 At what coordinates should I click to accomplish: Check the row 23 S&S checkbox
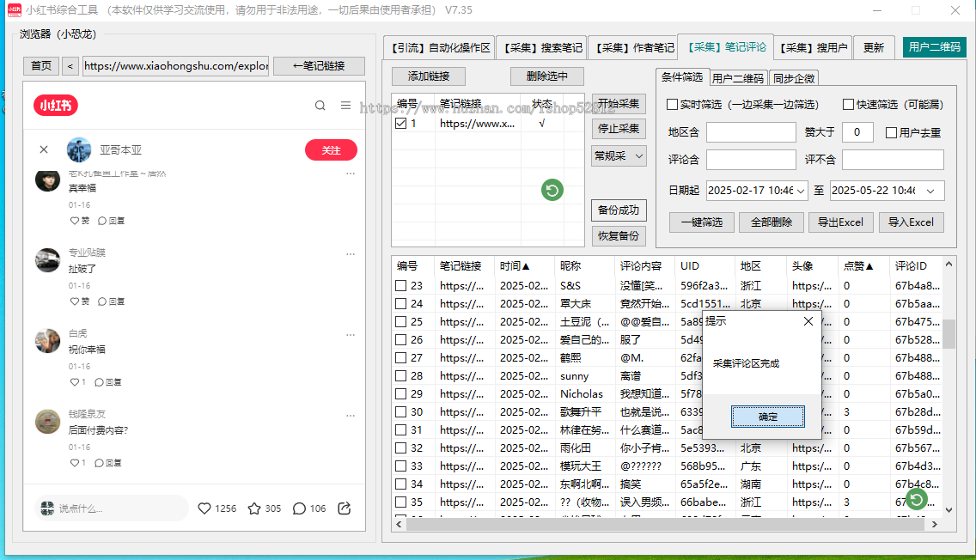pyautogui.click(x=401, y=286)
